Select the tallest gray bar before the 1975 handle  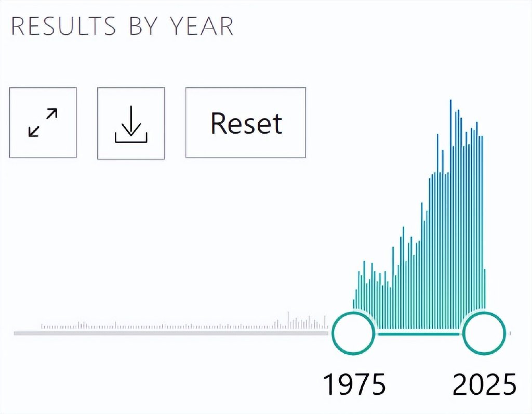pyautogui.click(x=288, y=320)
